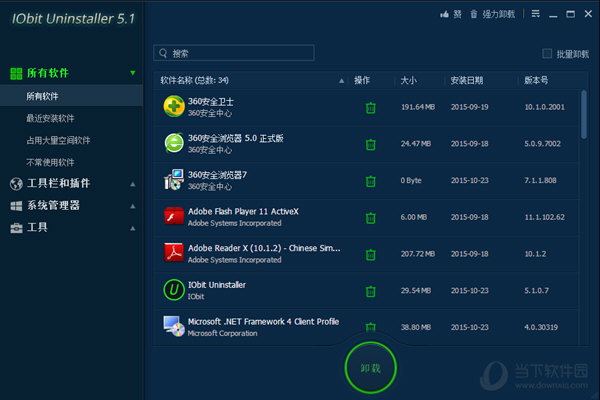
Task: Click the trash icon for 360安全浏览器 5.0 正式版
Action: [x=370, y=145]
